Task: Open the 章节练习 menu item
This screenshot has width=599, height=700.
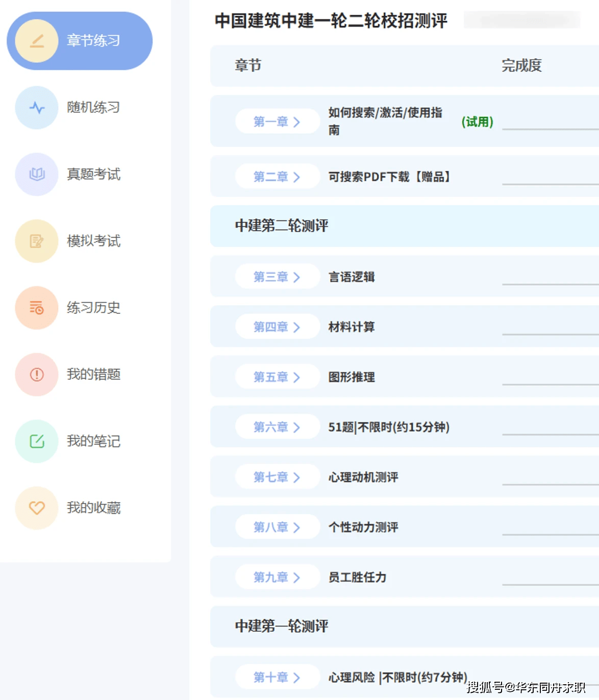Action: pos(80,41)
